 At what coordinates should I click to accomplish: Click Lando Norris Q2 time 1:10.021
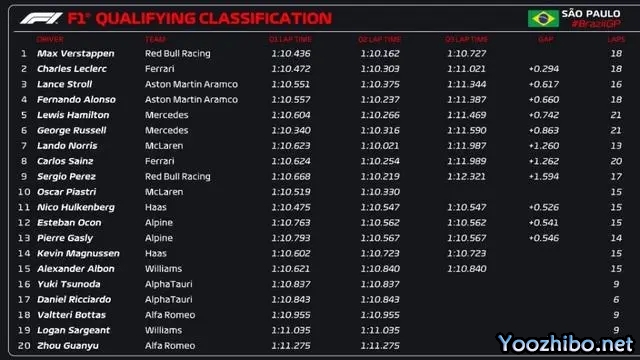[x=380, y=146]
